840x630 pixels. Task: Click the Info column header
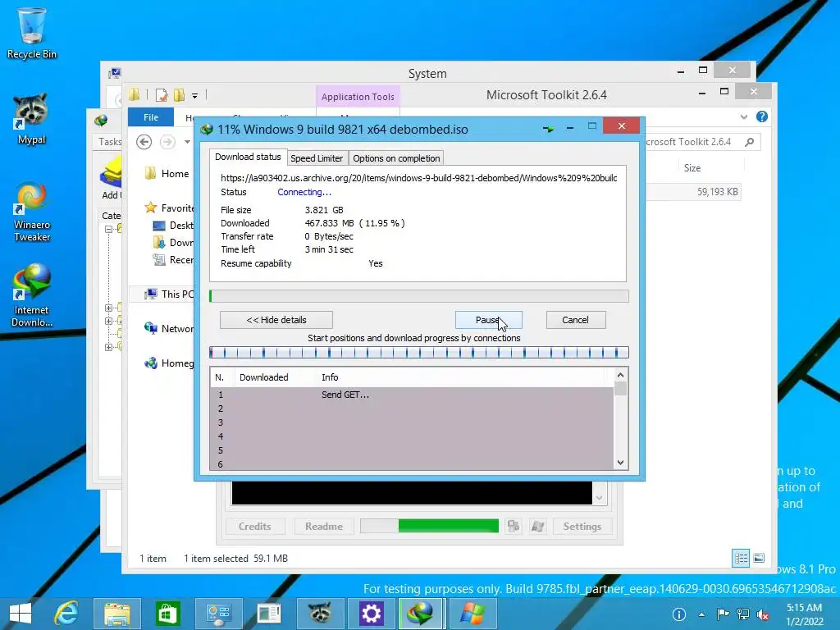[x=330, y=377]
